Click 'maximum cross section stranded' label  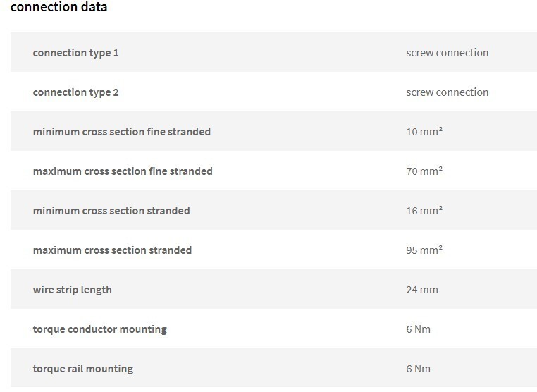[112, 250]
